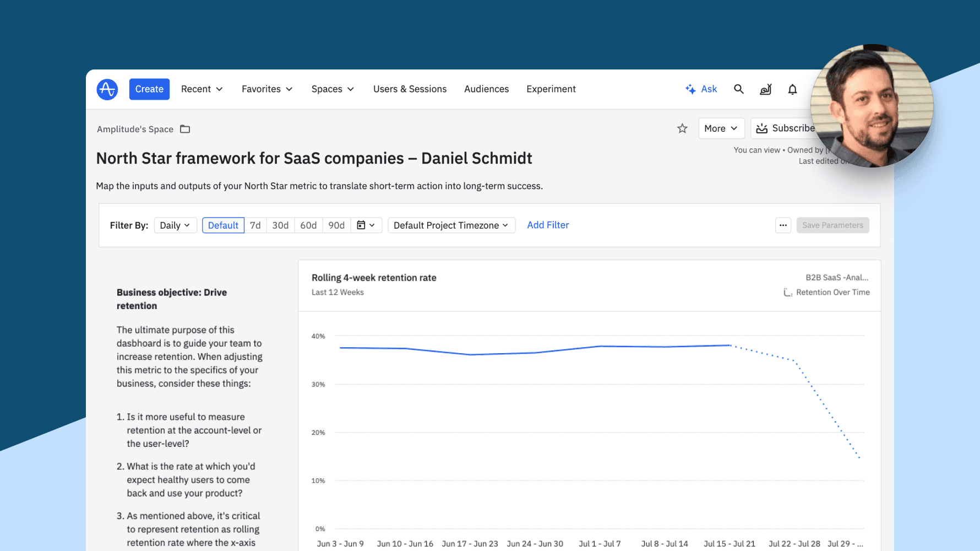980x551 pixels.
Task: Expand the Daily interval dropdown
Action: (x=175, y=225)
